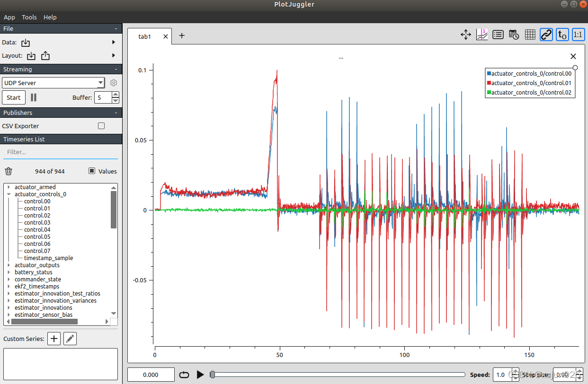The width and height of the screenshot is (588, 384).
Task: Collapse the File section
Action: point(116,28)
